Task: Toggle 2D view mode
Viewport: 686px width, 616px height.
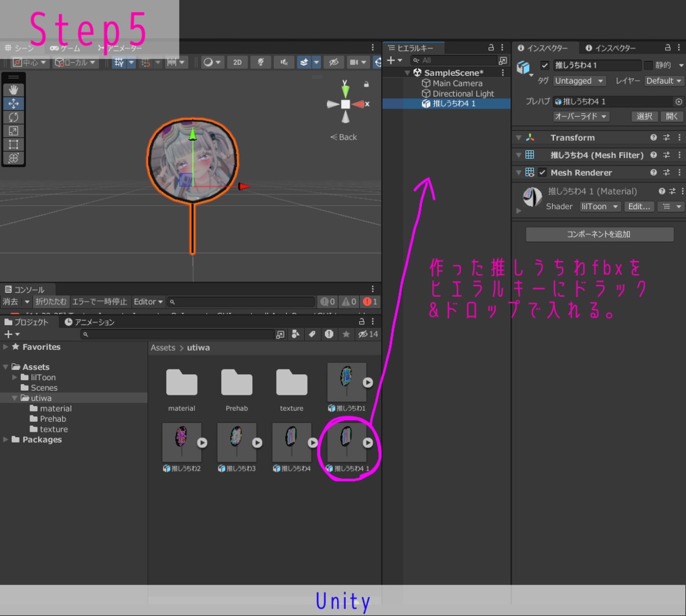Action: pyautogui.click(x=237, y=62)
